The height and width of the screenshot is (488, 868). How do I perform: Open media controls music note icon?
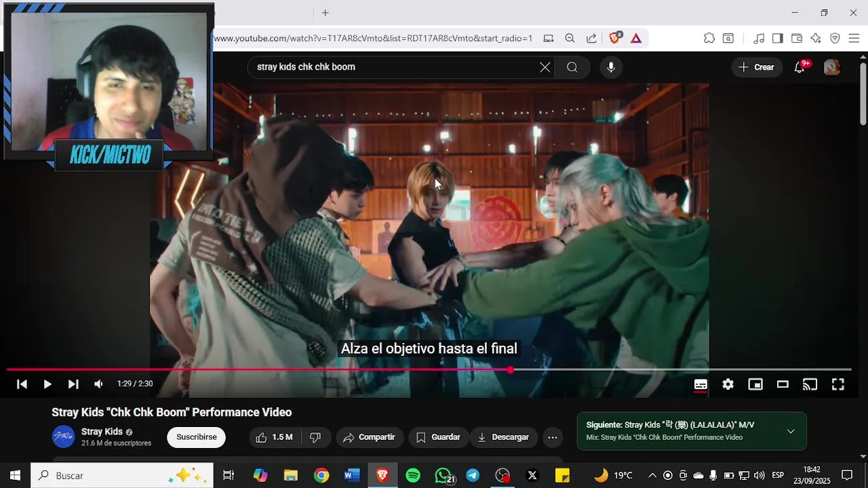[x=759, y=39]
